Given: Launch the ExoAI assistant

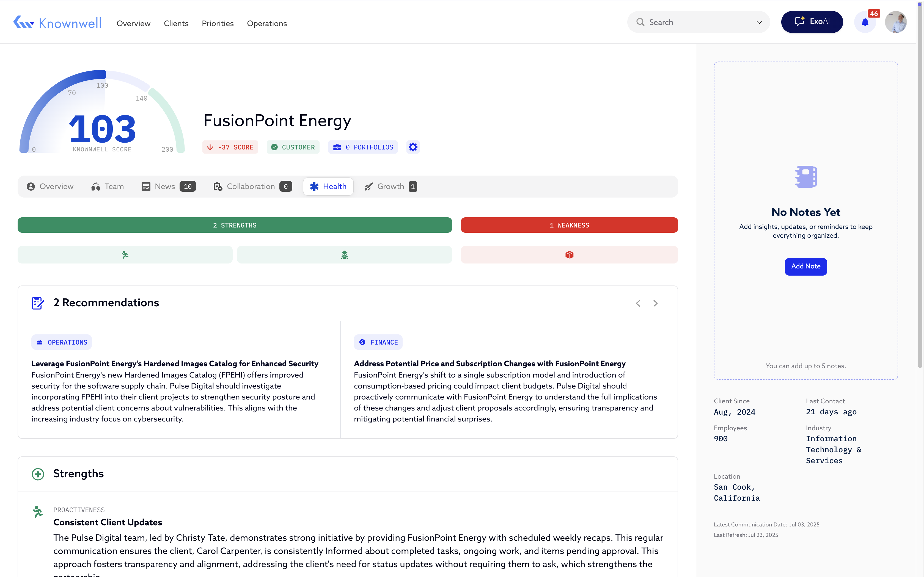Looking at the screenshot, I should (812, 22).
